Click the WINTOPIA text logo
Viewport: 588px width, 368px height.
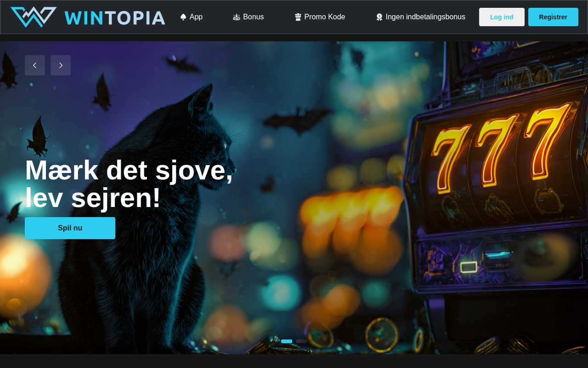(115, 18)
